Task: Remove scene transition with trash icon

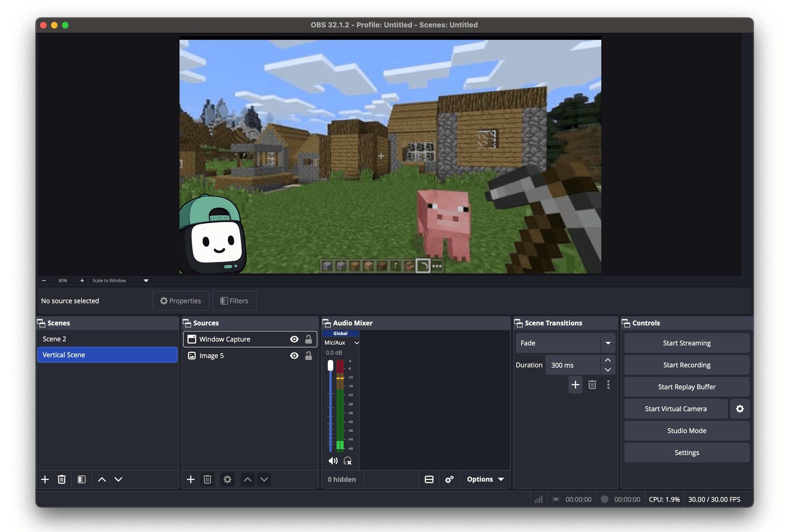Action: click(592, 385)
